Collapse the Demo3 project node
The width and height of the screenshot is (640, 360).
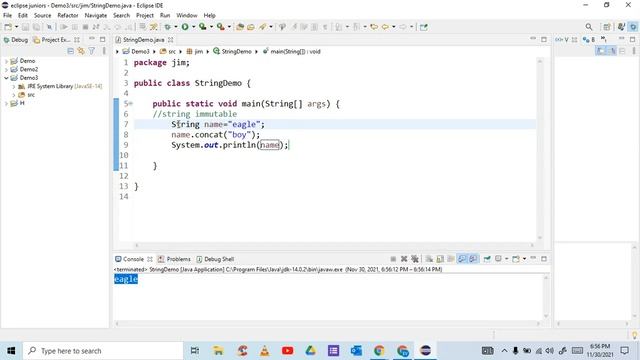6,78
